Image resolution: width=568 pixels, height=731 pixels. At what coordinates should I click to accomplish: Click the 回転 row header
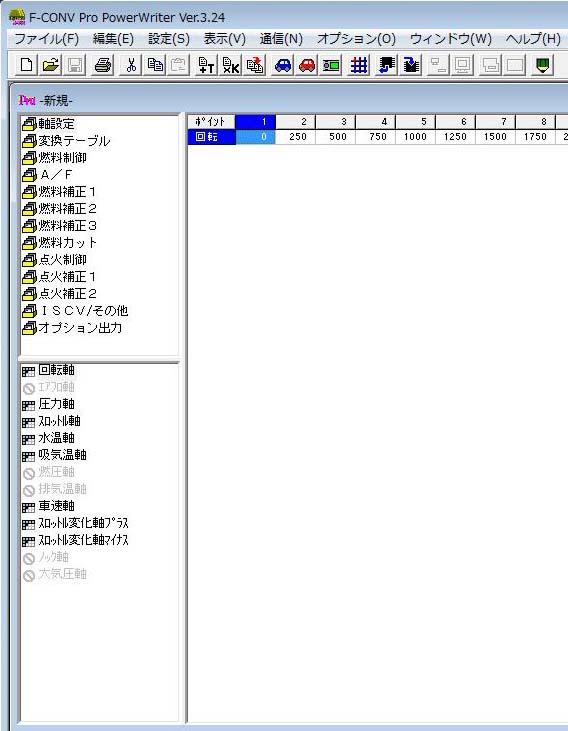pos(211,137)
